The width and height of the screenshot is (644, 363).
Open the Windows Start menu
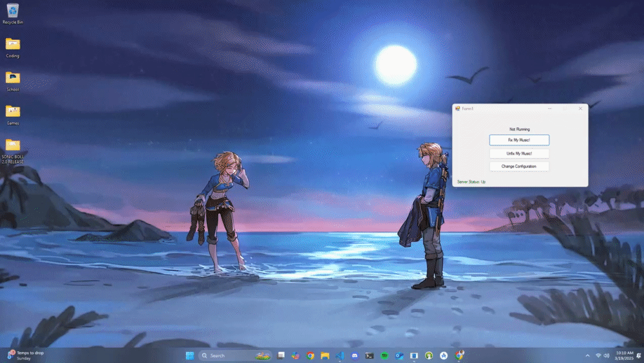190,355
